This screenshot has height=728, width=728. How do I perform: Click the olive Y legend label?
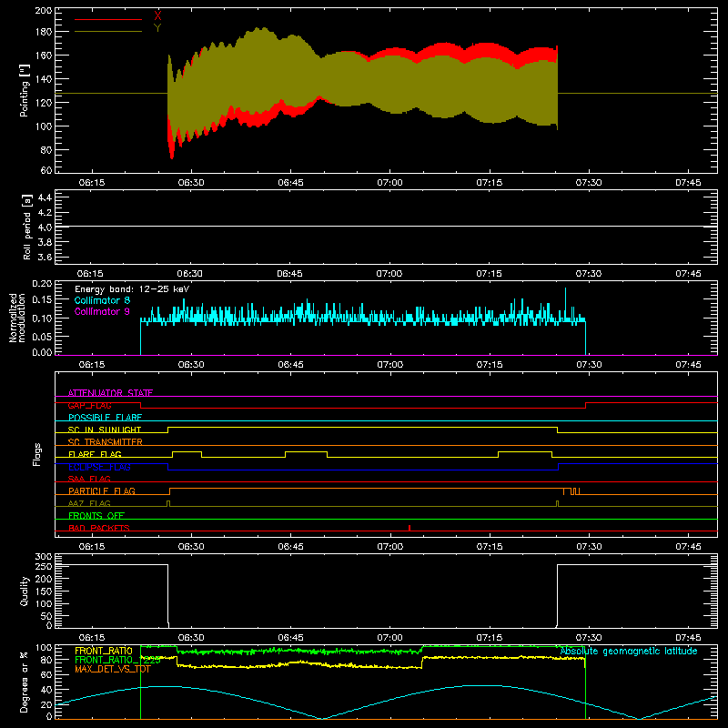click(x=157, y=28)
